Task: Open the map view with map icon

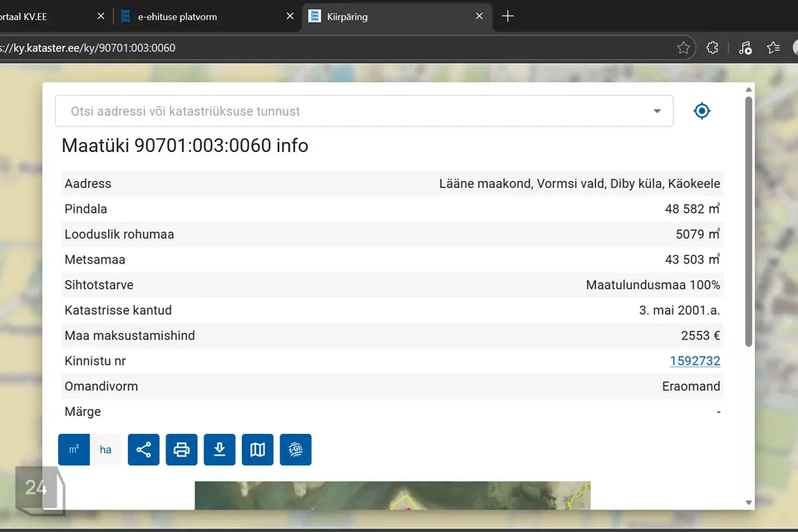Action: [258, 450]
